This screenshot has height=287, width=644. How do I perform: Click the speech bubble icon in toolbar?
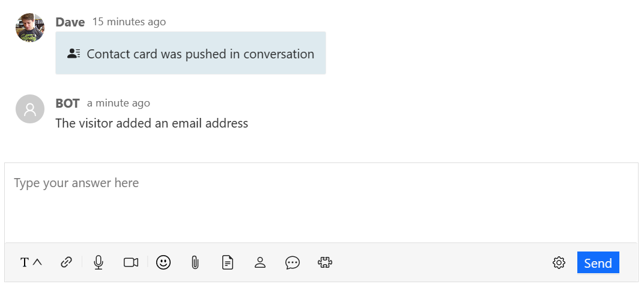293,262
